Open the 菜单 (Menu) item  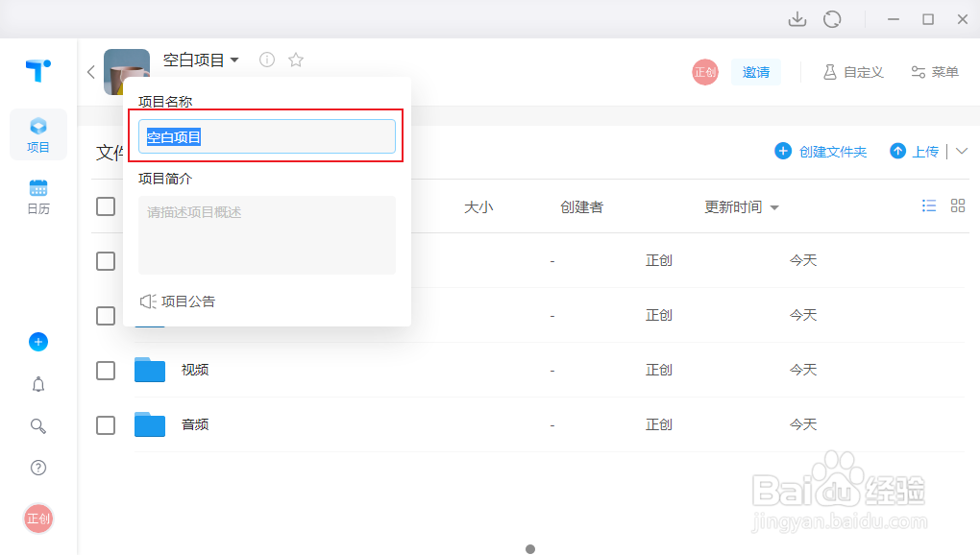pos(934,71)
